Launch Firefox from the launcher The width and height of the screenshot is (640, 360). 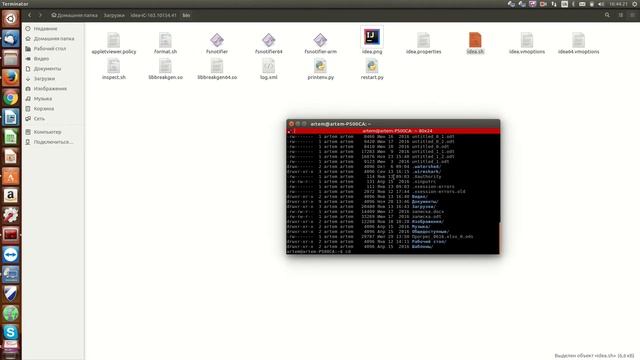click(x=11, y=78)
